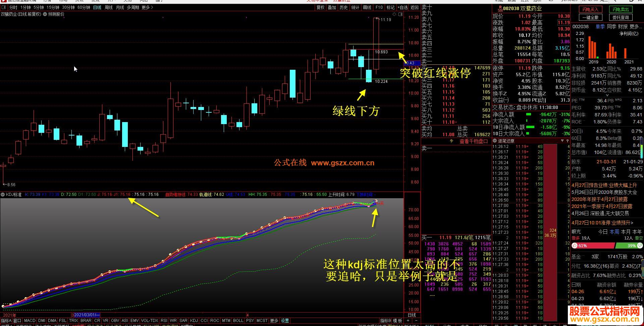Switch to 周线 weekly chart
Viewport: 644px width, 326px height.
(109, 7)
